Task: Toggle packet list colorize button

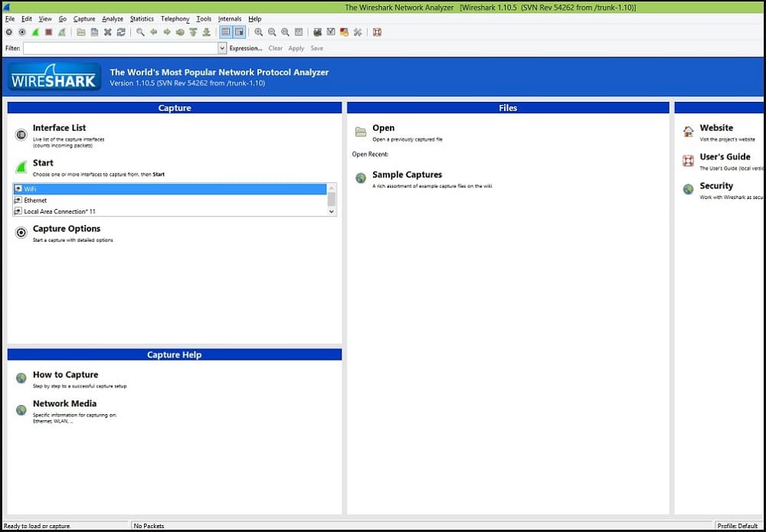Action: coord(226,32)
